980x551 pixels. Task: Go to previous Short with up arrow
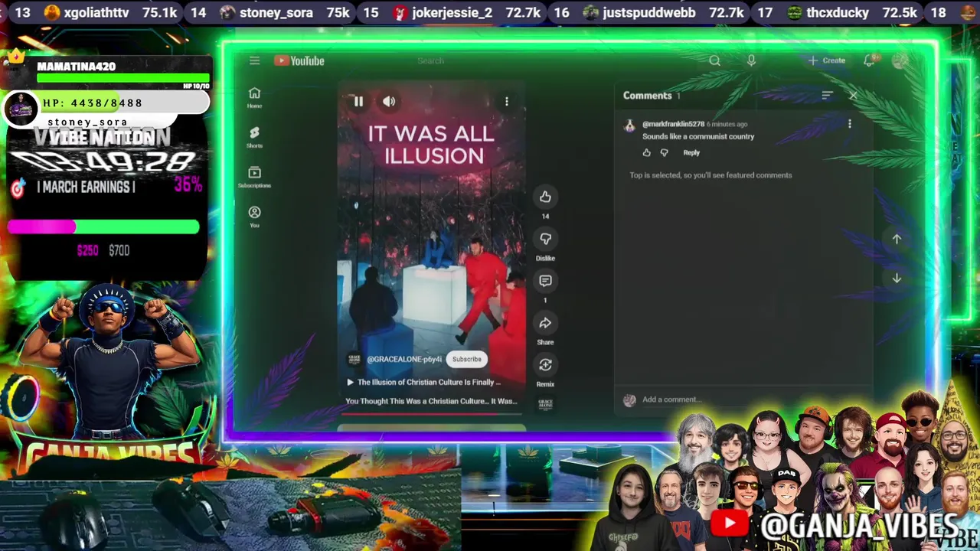tap(897, 239)
